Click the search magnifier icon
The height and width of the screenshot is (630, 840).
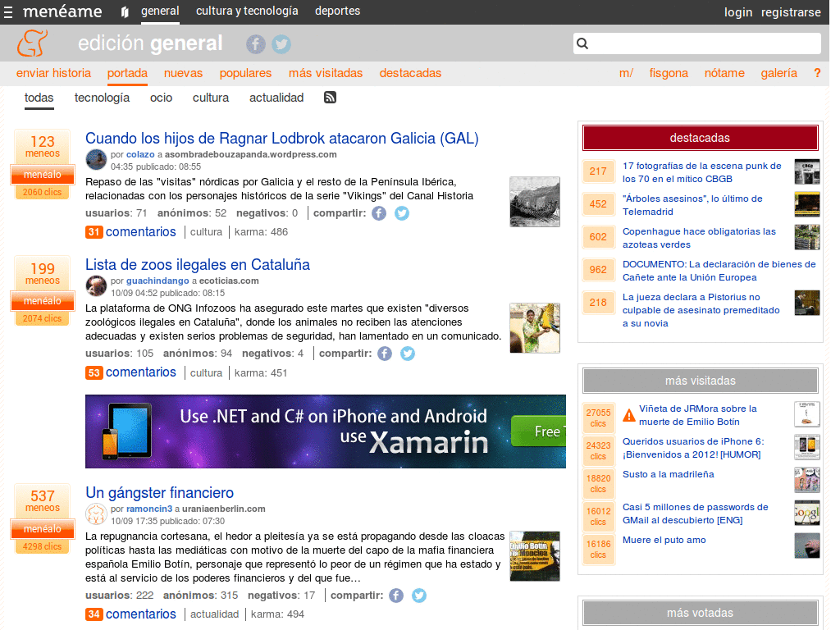tap(582, 43)
